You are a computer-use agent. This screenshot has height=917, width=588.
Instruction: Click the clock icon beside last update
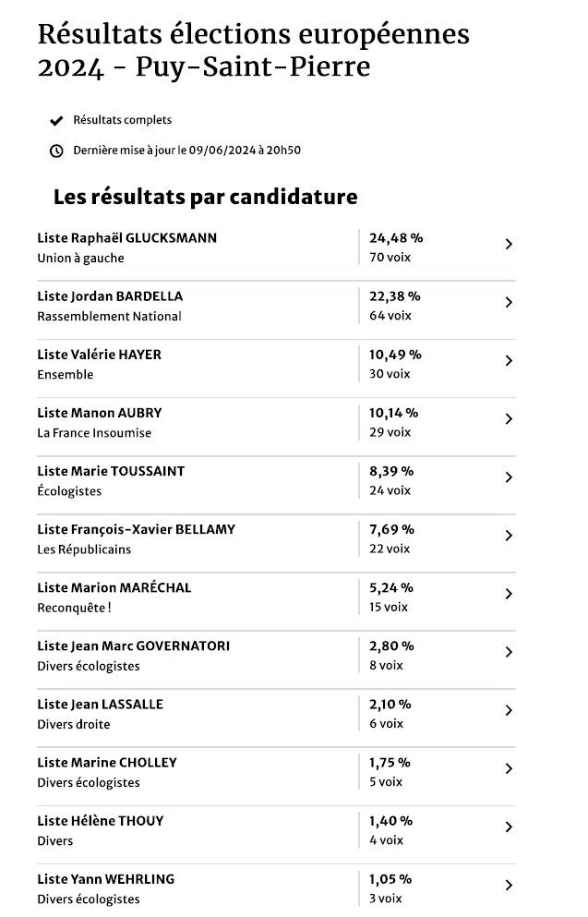[56, 151]
